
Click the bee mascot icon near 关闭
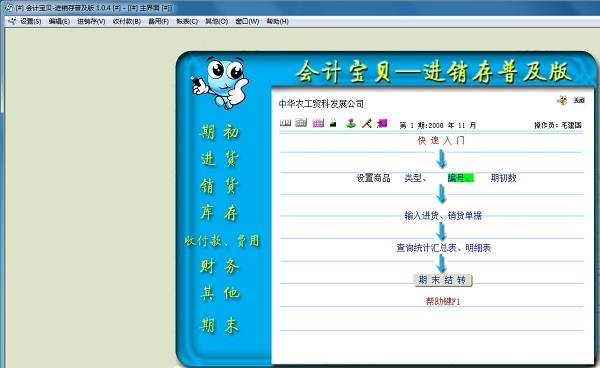click(x=562, y=100)
